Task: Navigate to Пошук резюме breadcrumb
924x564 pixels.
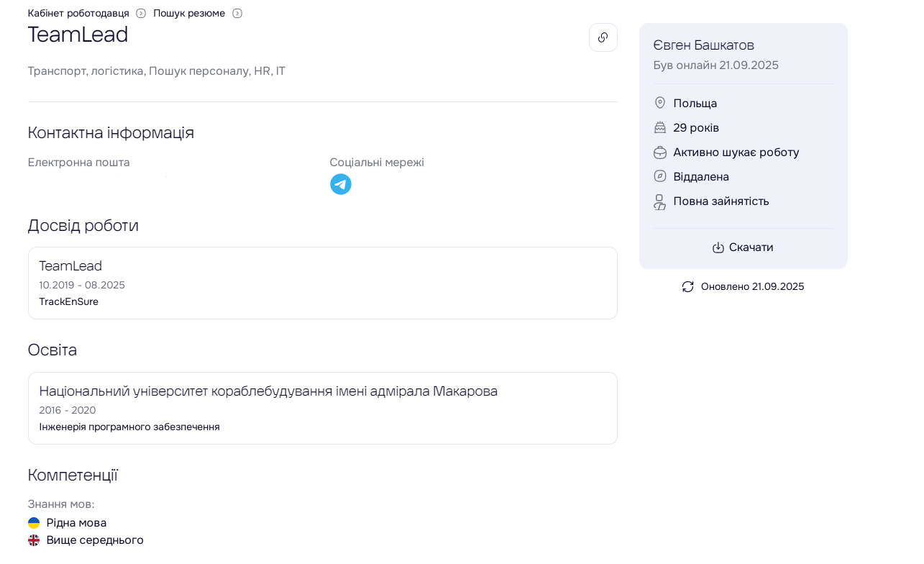Action: [189, 14]
